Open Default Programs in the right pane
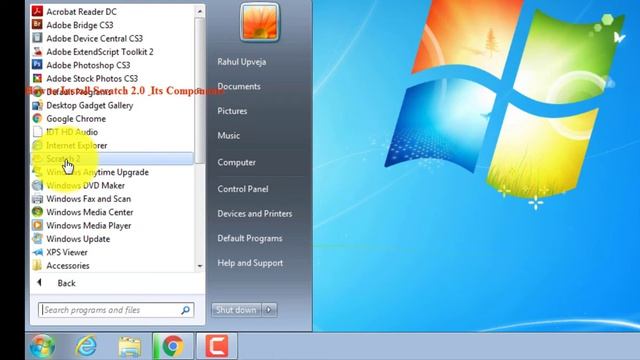This screenshot has height=360, width=640. 250,238
